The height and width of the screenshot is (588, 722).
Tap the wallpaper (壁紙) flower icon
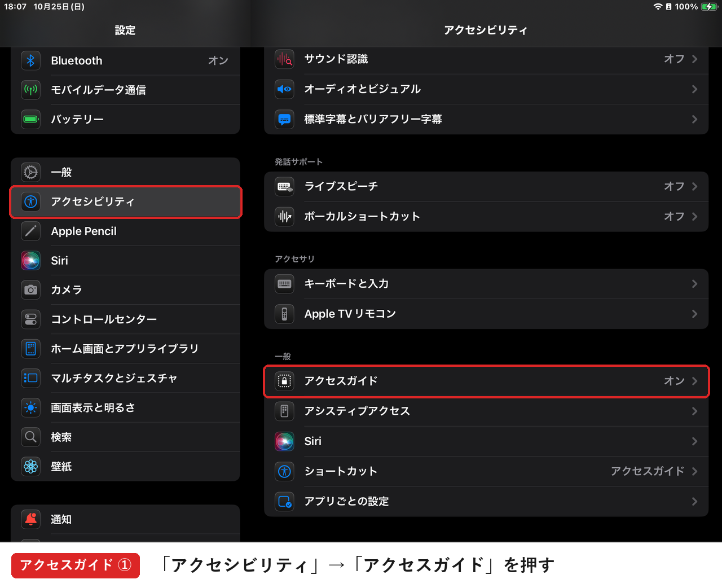tap(31, 466)
